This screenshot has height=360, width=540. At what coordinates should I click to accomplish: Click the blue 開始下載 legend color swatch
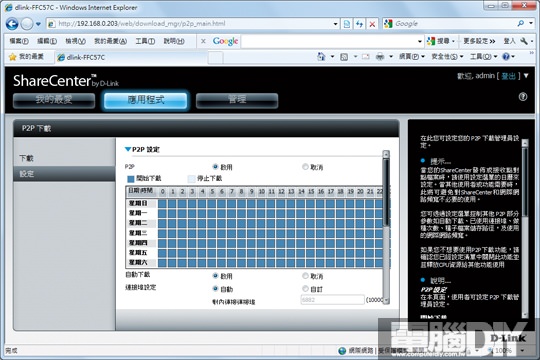tap(131, 178)
